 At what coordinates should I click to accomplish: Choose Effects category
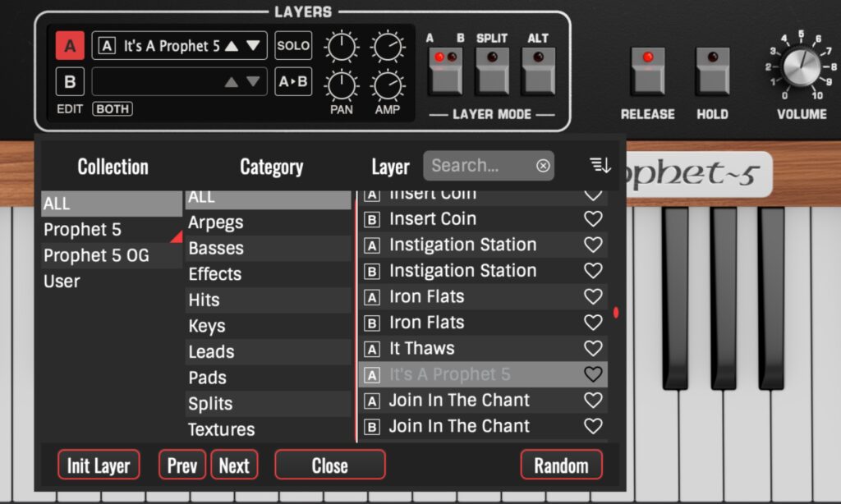coord(269,274)
